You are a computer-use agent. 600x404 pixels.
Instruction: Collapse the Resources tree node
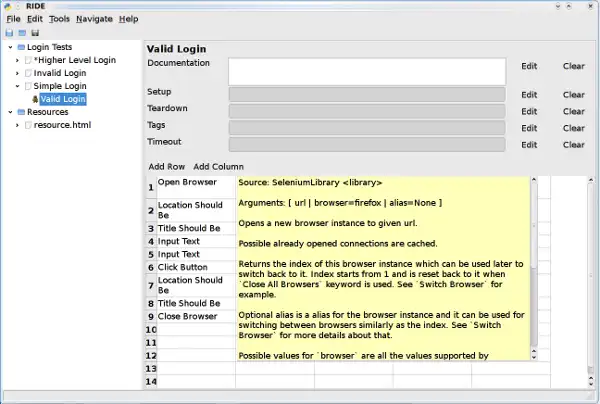[10, 112]
